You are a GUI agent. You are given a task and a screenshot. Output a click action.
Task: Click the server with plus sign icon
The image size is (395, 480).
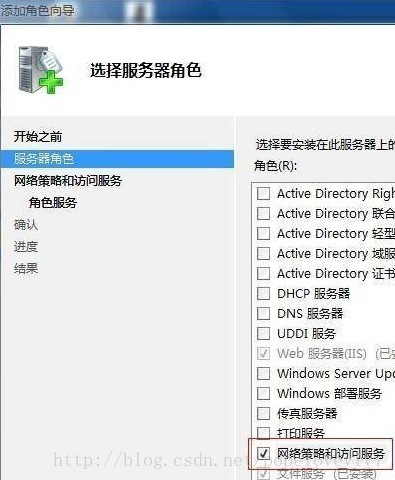(41, 69)
